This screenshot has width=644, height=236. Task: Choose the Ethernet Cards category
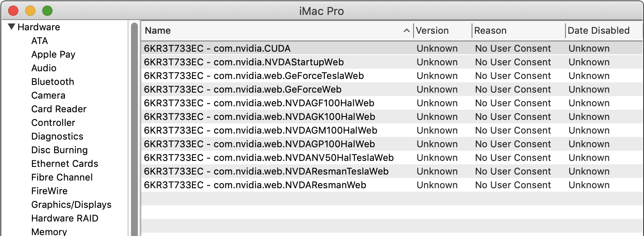[64, 163]
